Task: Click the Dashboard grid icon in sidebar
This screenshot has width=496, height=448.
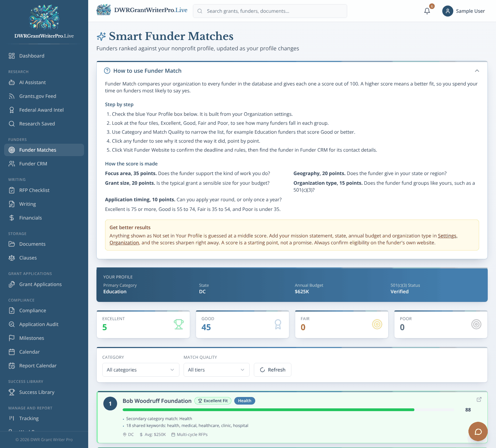Action: point(12,56)
